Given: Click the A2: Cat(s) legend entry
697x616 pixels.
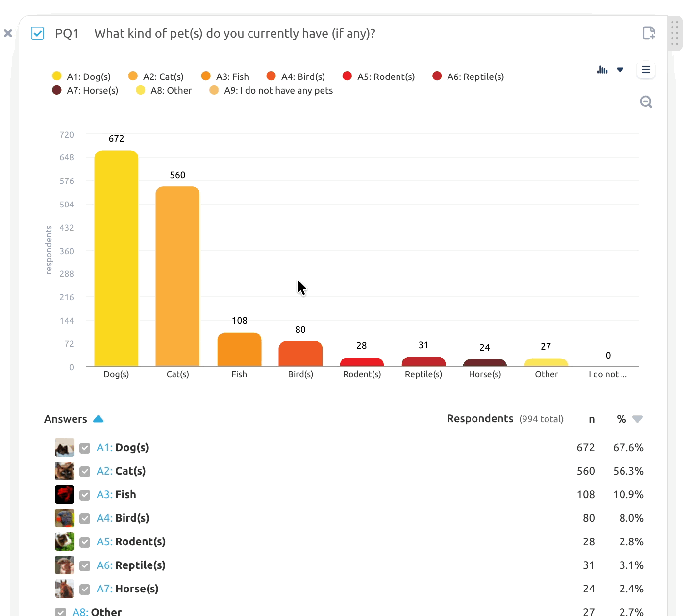Looking at the screenshot, I should point(156,77).
